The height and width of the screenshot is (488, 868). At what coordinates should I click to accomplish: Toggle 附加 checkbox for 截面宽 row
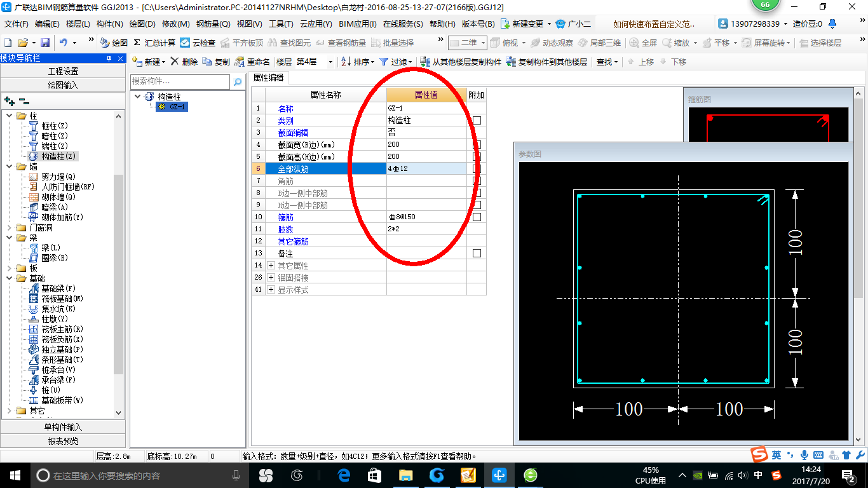point(477,144)
